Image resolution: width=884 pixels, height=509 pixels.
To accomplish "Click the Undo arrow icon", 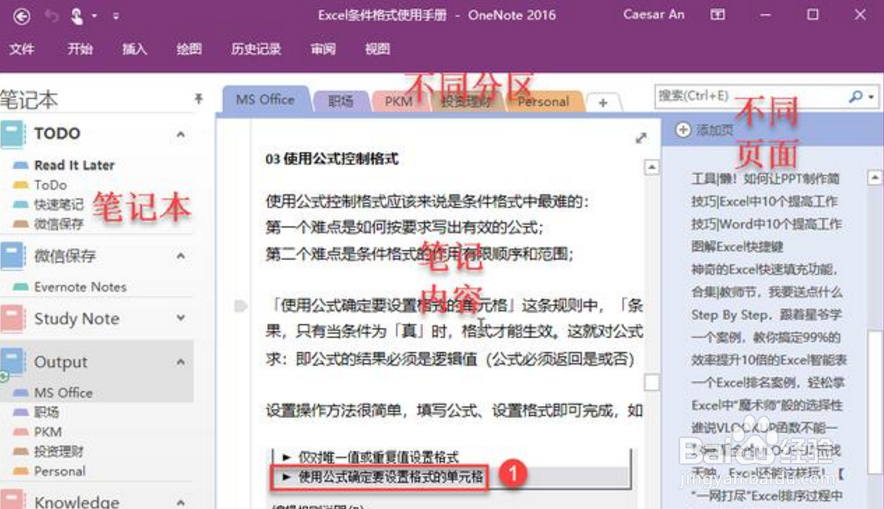I will [x=51, y=16].
